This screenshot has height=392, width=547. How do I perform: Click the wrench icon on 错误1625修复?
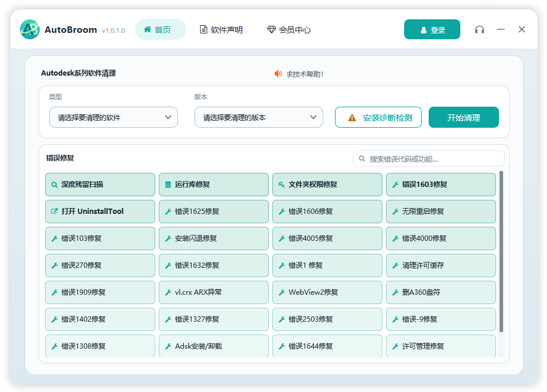168,212
